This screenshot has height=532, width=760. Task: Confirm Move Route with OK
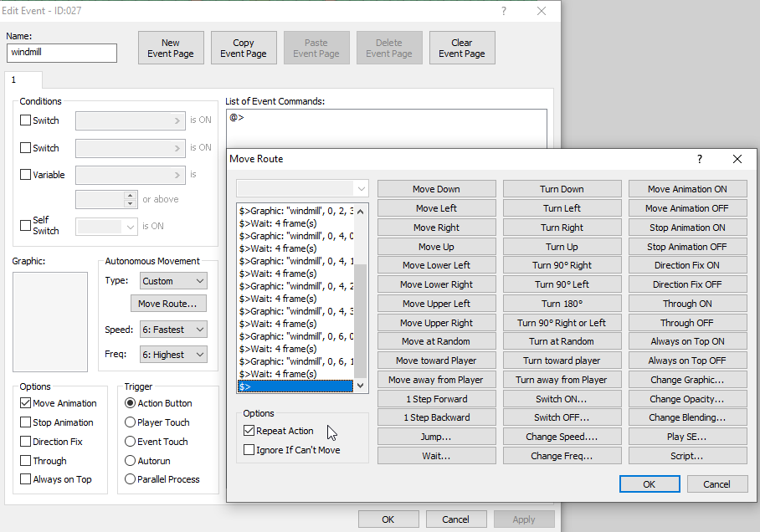[x=649, y=484]
